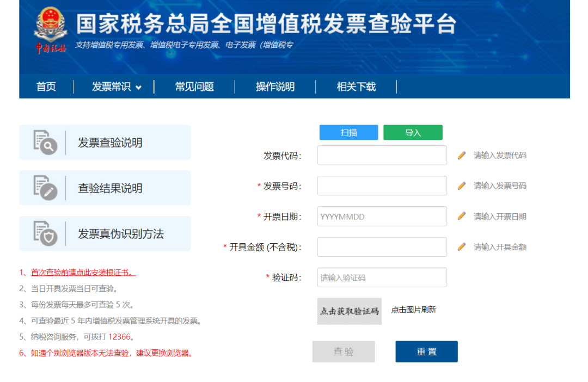588x382 pixels.
Task: Open the 发票查验说明 panel
Action: coord(105,142)
